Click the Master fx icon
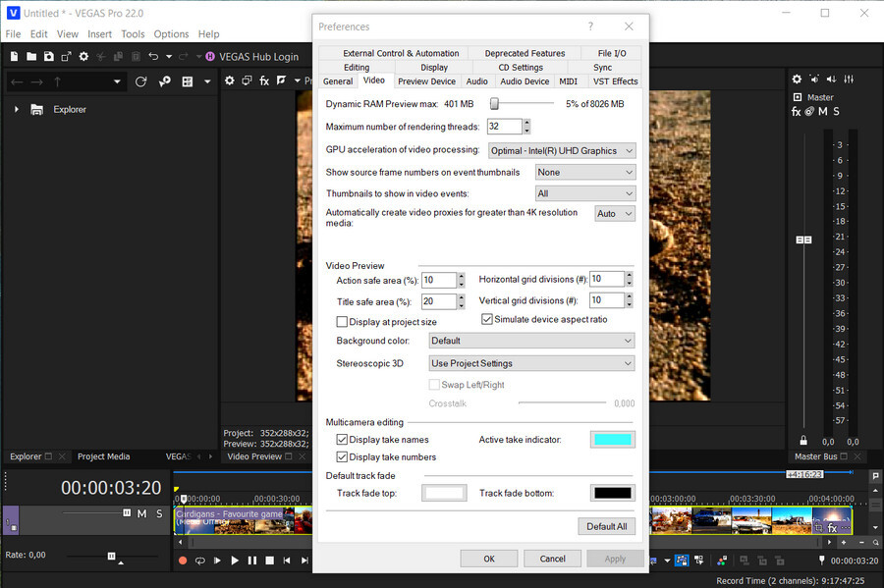Screen dimensions: 884x588 [796, 112]
